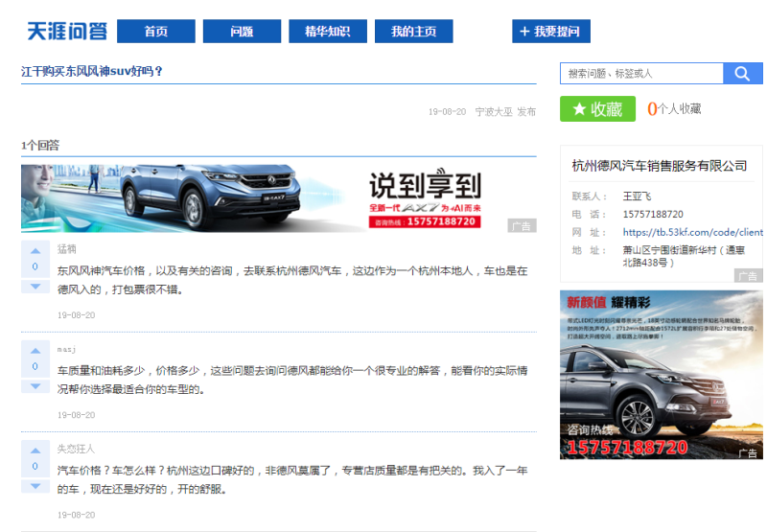
Task: Open the 新颜值 耀精彩 car ad image
Action: coord(662,375)
